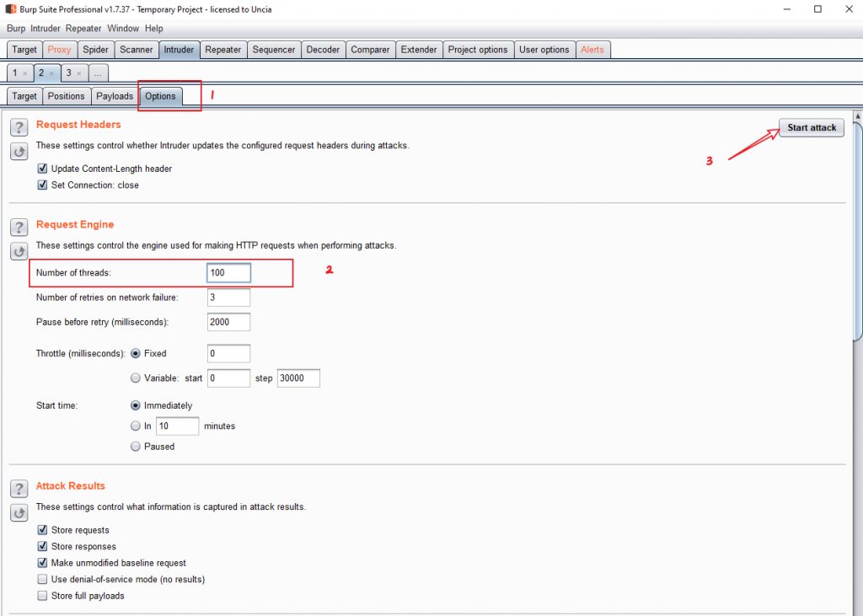
Task: Open the Intruder menu
Action: (x=46, y=28)
